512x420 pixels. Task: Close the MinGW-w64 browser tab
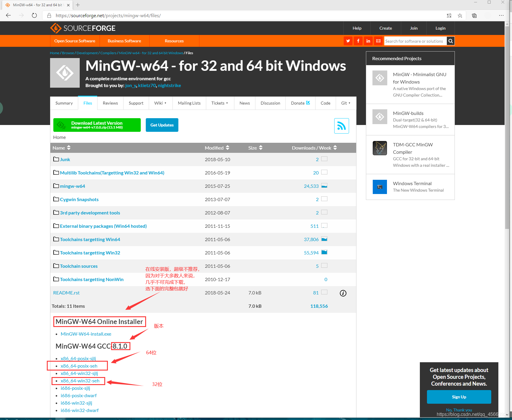[68, 5]
